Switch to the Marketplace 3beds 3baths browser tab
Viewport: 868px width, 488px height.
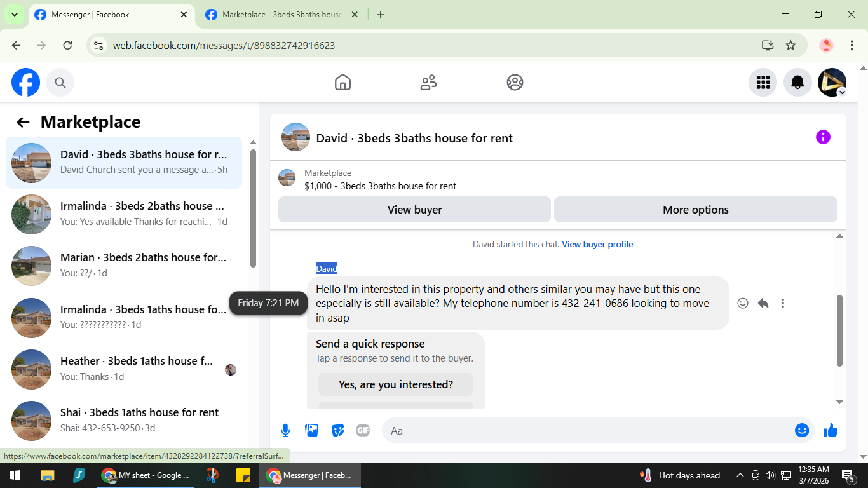click(282, 15)
